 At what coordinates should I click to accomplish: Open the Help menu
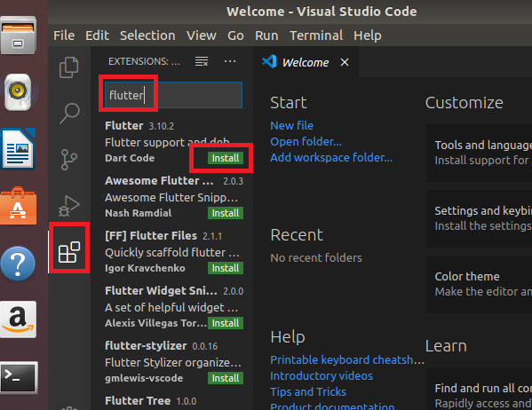368,35
